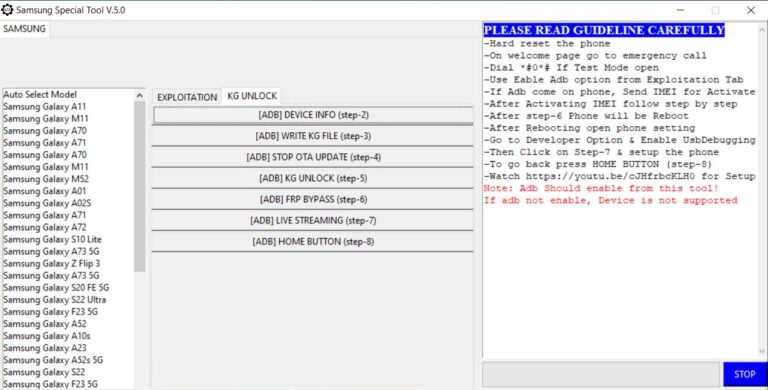The image size is (768, 390).
Task: Choose Samsung Galaxy S20 FE 5G
Action: 56,288
